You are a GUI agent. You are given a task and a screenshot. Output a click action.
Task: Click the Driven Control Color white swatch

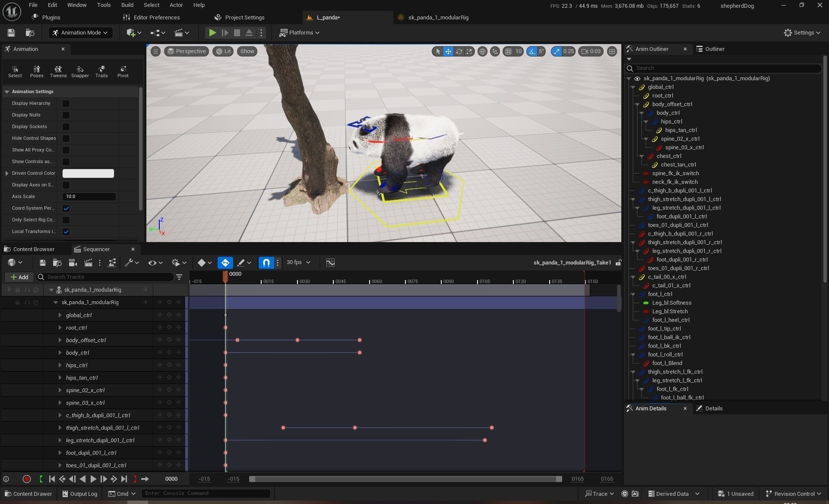(x=88, y=173)
